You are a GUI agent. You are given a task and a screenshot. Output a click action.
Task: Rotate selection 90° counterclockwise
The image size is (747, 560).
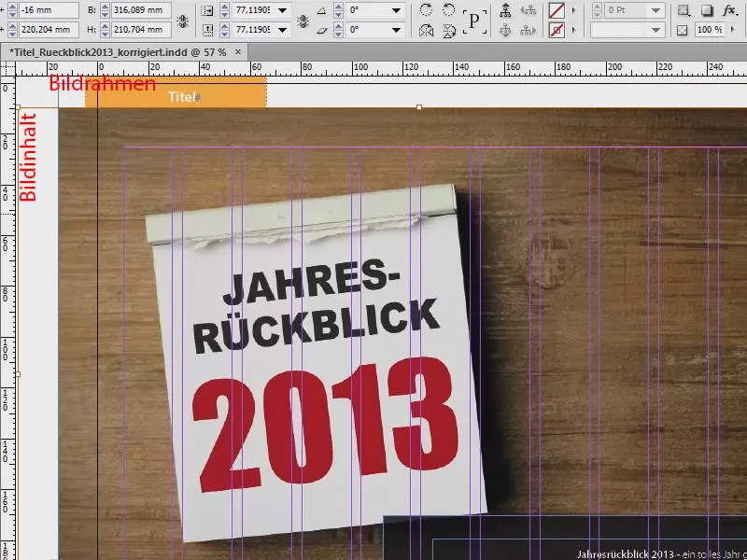tap(449, 9)
